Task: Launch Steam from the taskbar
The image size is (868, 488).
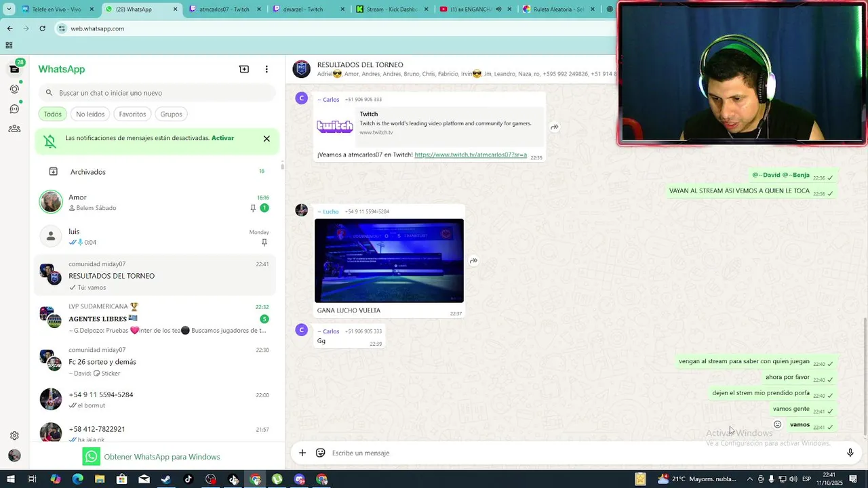Action: tap(166, 479)
